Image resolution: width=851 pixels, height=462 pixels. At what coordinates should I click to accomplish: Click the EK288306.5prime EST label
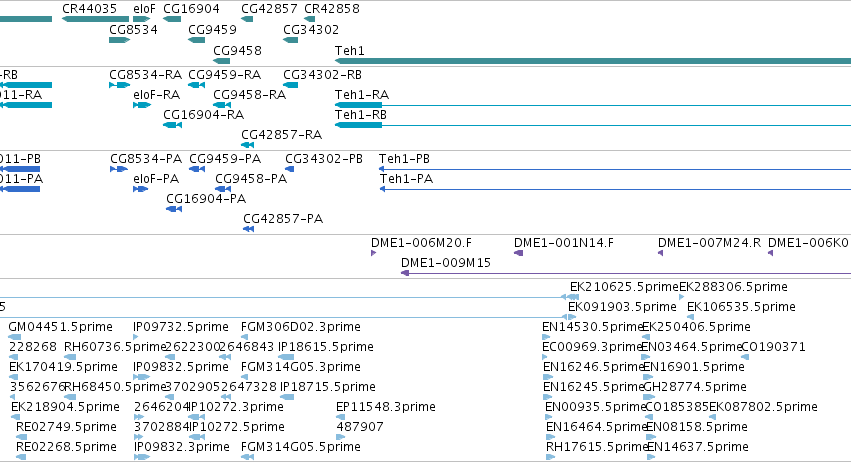point(733,287)
